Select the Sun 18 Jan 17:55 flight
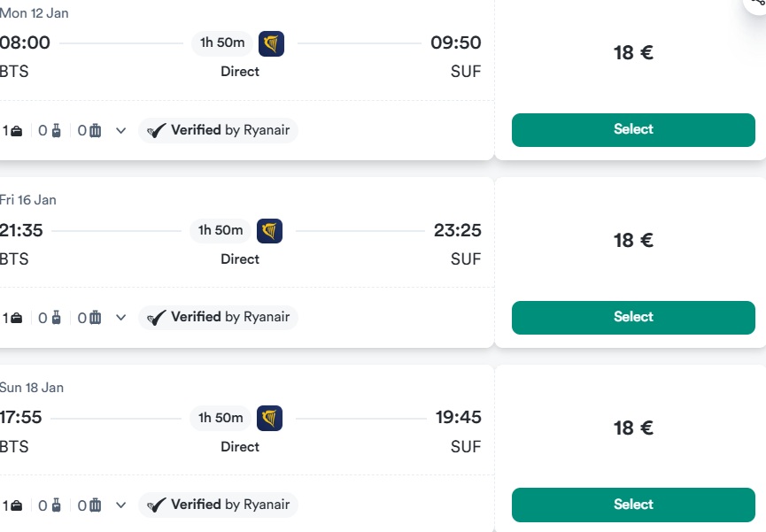The width and height of the screenshot is (766, 532). pos(633,505)
